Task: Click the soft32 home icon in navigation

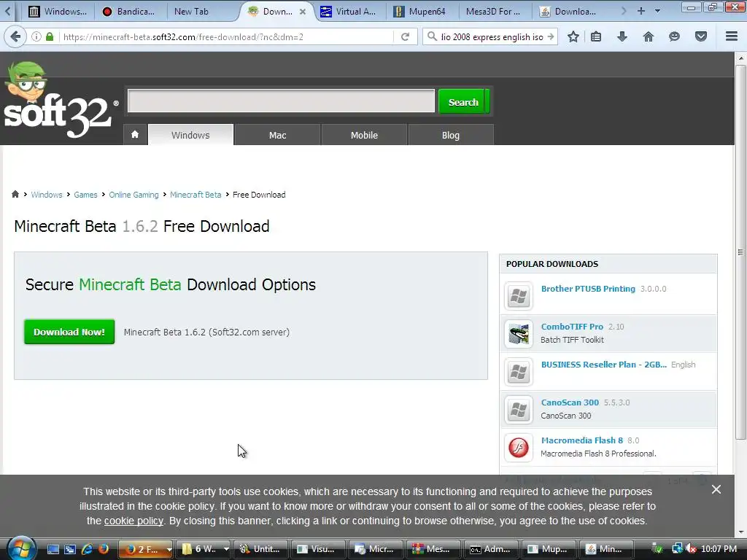Action: [135, 135]
